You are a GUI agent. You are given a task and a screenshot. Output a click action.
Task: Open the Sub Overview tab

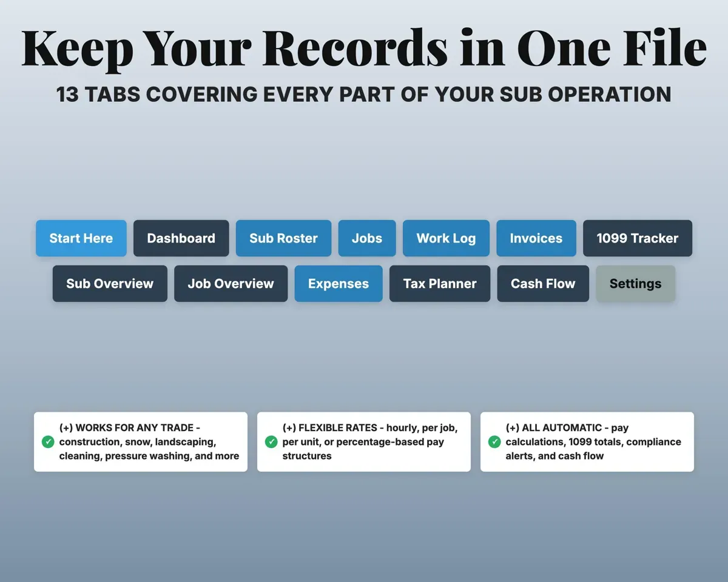click(110, 284)
